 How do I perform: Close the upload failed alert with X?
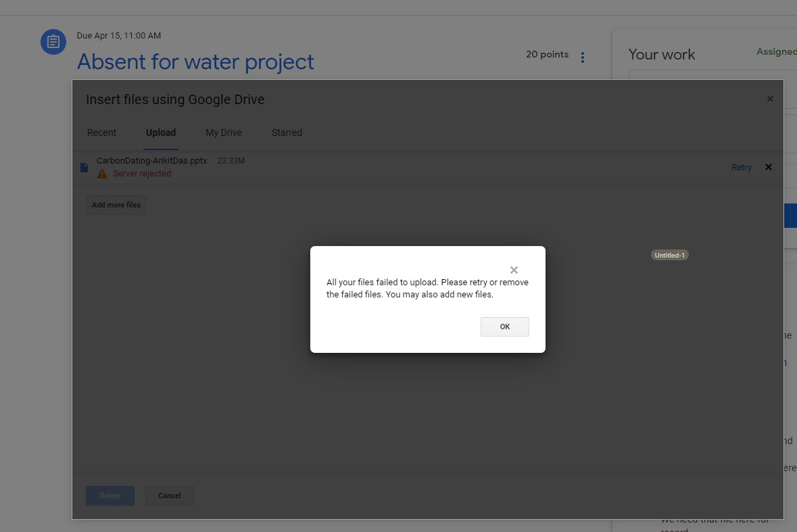tap(514, 270)
